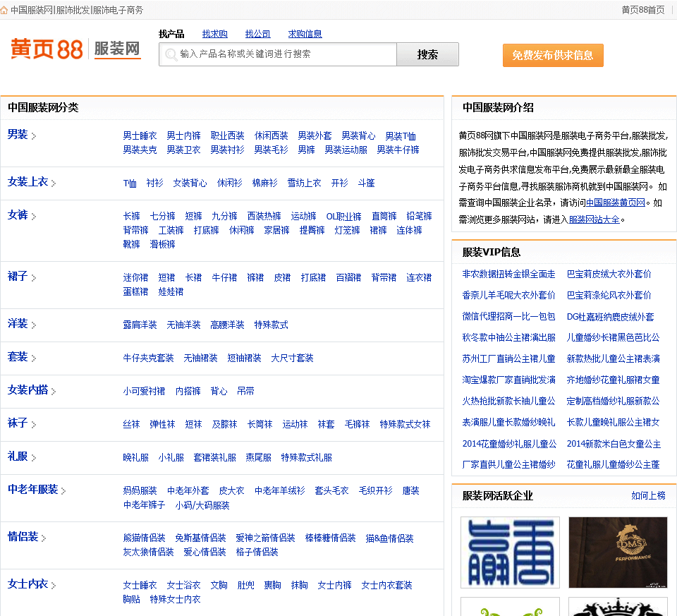Open the 迷你裙 link

[x=135, y=277]
